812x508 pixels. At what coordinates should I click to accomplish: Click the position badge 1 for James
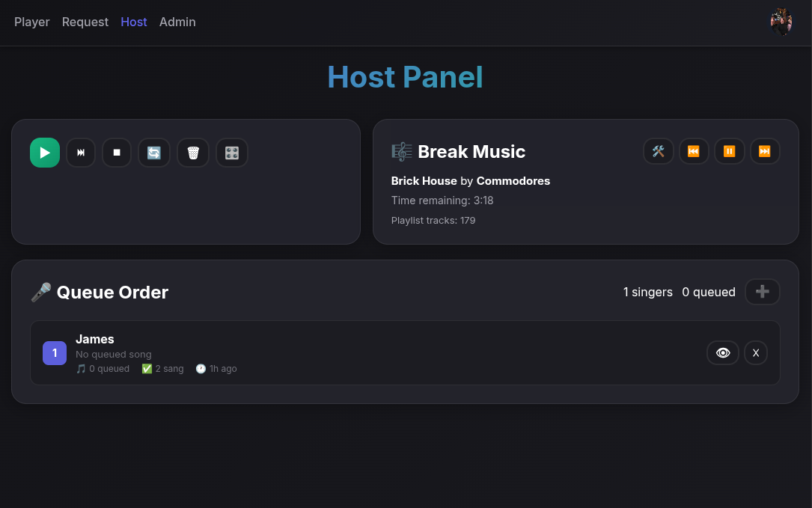55,353
